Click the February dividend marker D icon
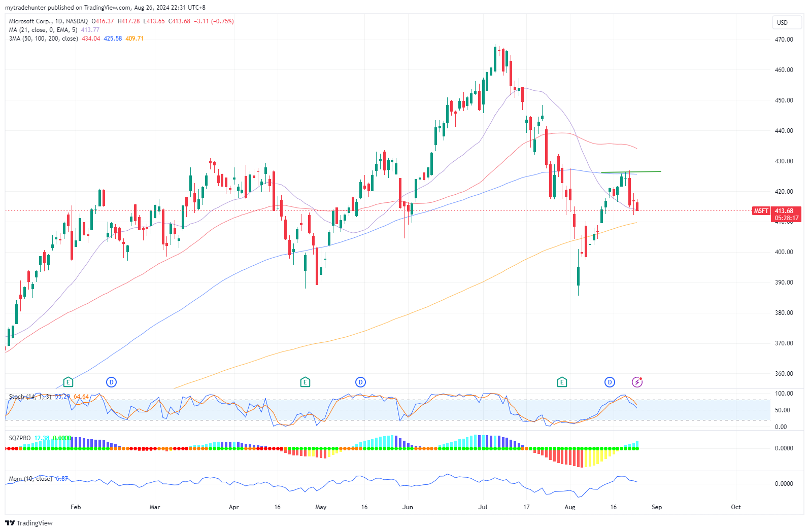The image size is (809, 532). click(112, 382)
